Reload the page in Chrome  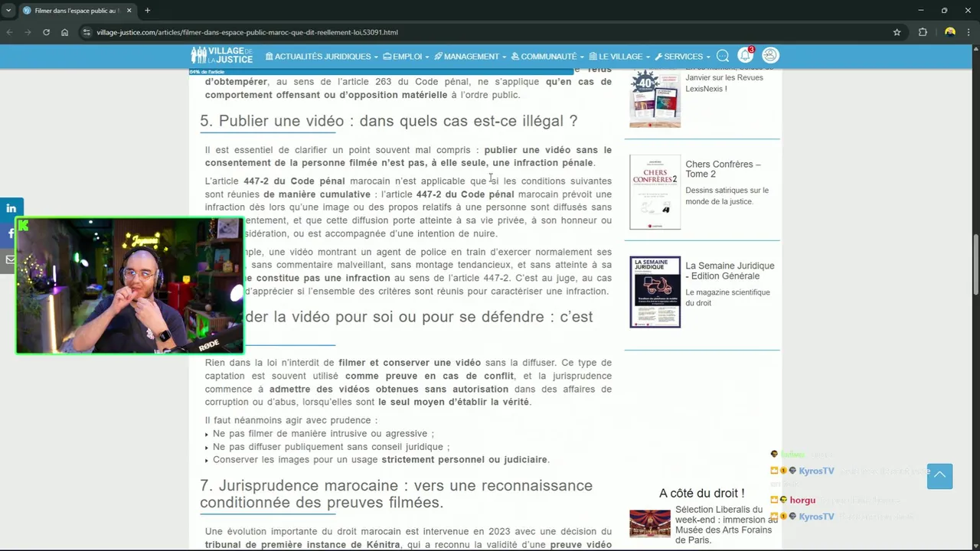[x=46, y=32]
